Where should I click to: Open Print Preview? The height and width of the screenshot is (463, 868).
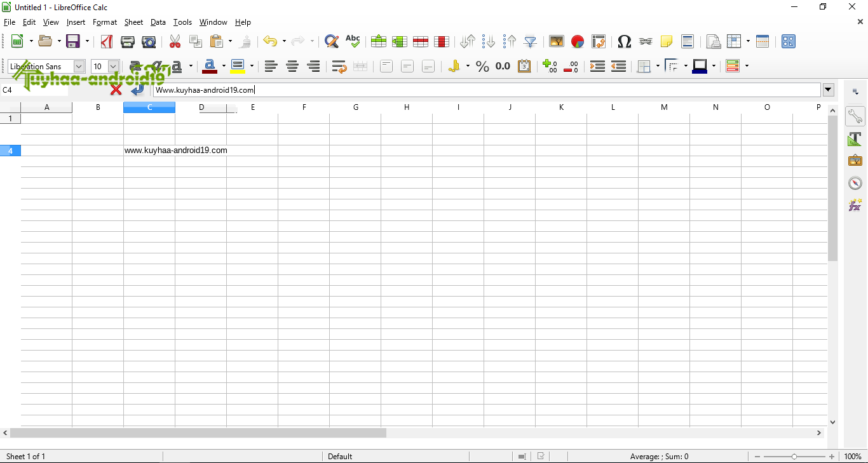tap(149, 41)
